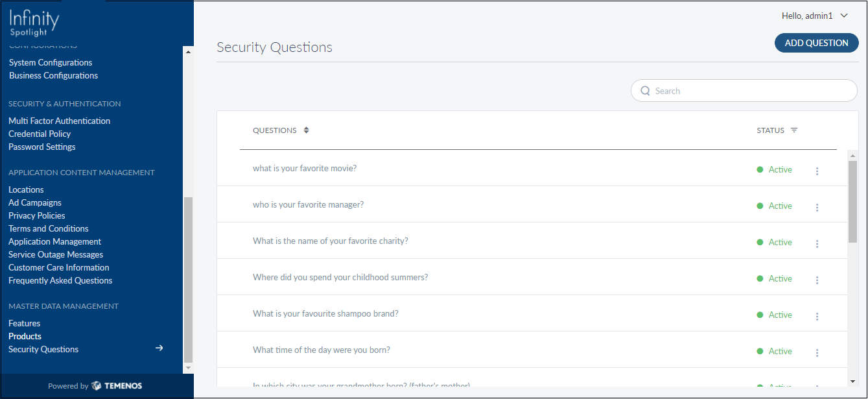868x399 pixels.
Task: Open options menu for favorite manager question
Action: (817, 207)
